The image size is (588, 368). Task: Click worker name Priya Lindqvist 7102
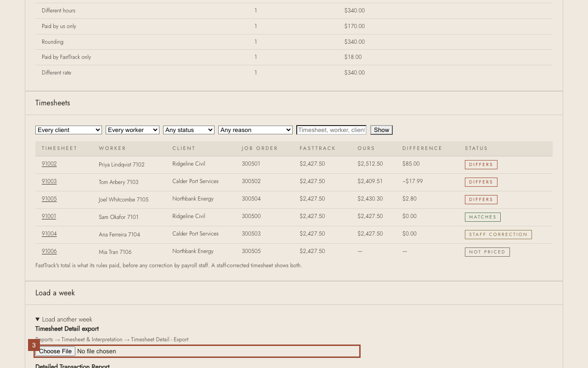pos(122,165)
